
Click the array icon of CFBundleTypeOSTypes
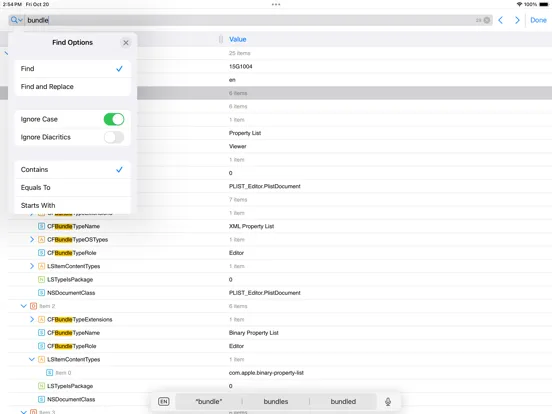[x=41, y=240]
